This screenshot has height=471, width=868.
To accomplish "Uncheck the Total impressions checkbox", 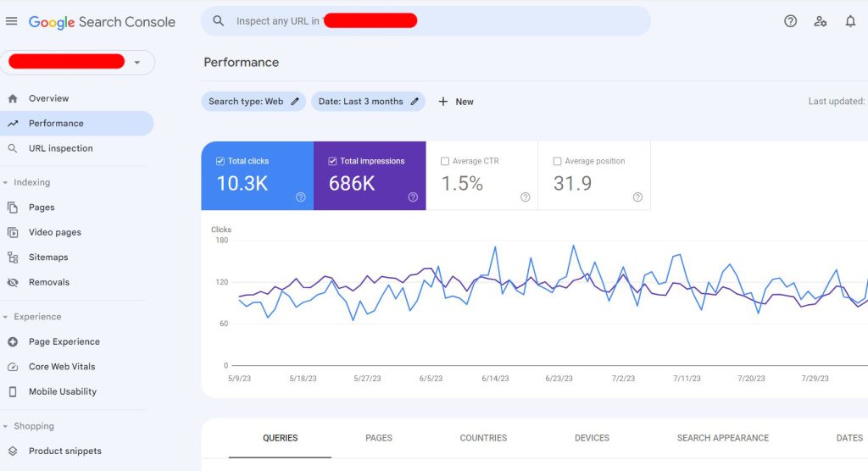I will click(x=332, y=161).
